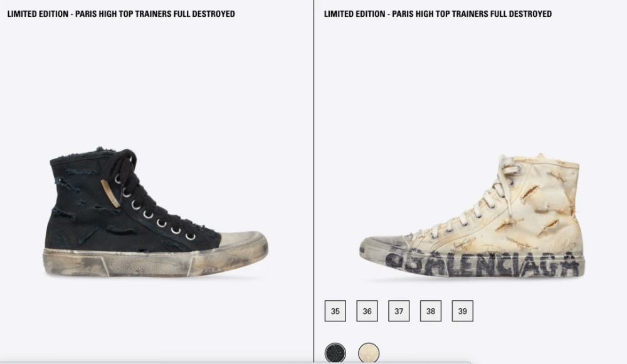Select the beige color swatch

coord(369,353)
